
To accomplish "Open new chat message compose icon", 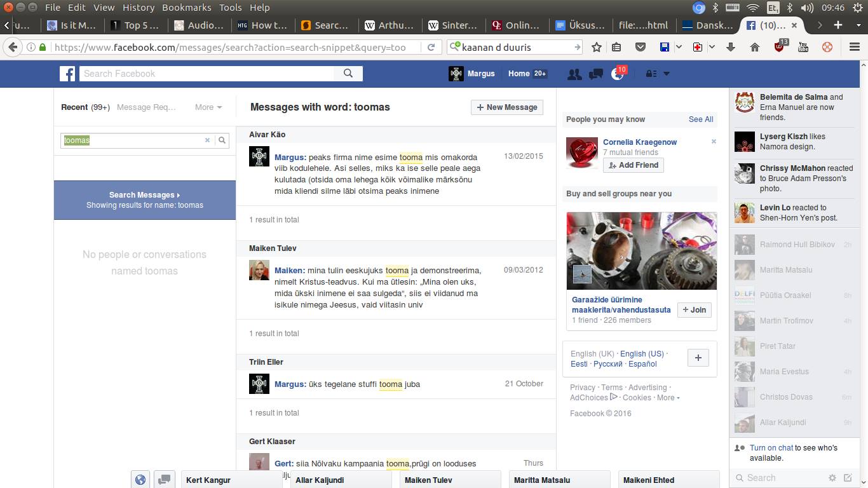I will click(x=848, y=478).
